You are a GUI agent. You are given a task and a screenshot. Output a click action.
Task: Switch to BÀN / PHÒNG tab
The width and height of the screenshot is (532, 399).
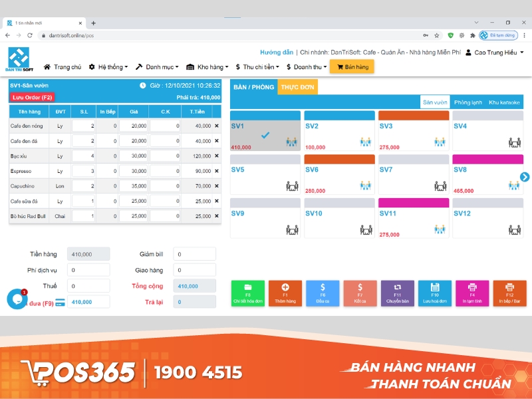coord(254,87)
